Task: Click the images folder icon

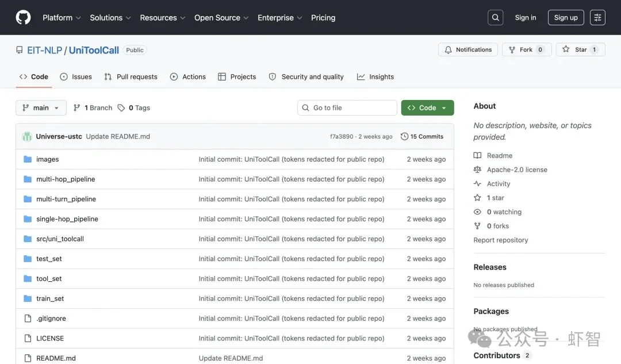Action: [28, 159]
